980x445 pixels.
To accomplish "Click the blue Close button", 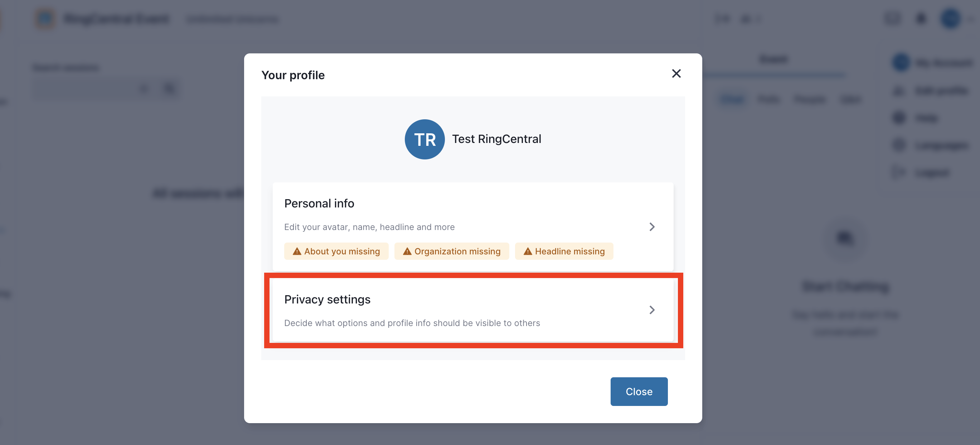I will pyautogui.click(x=639, y=391).
